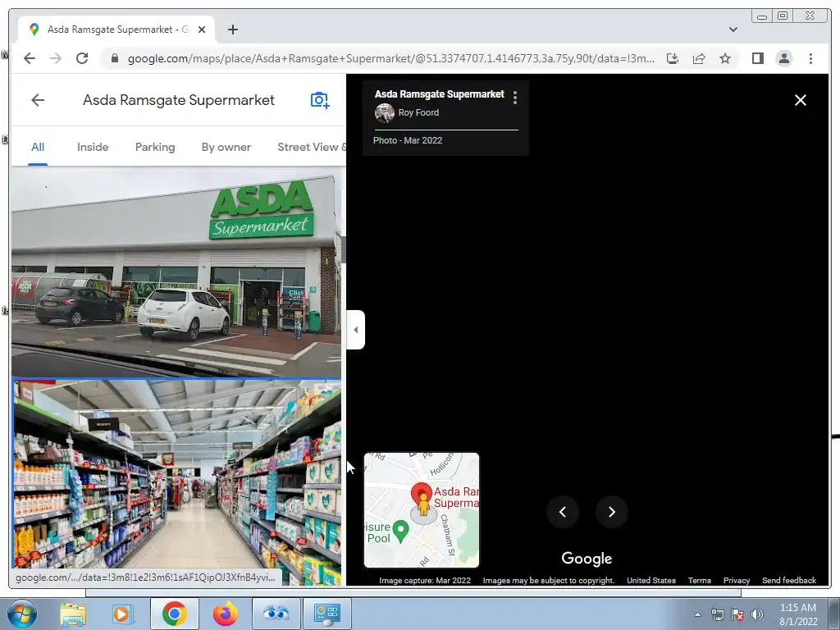840x630 pixels.
Task: Click the network tray icon
Action: [717, 614]
